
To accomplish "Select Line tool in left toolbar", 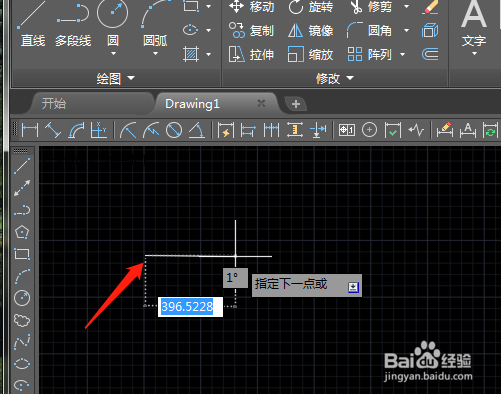I will (22, 166).
